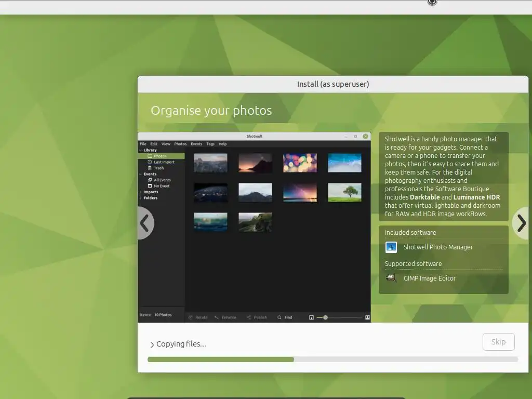Advance to the next installer slide
This screenshot has height=399, width=532.
pos(521,223)
